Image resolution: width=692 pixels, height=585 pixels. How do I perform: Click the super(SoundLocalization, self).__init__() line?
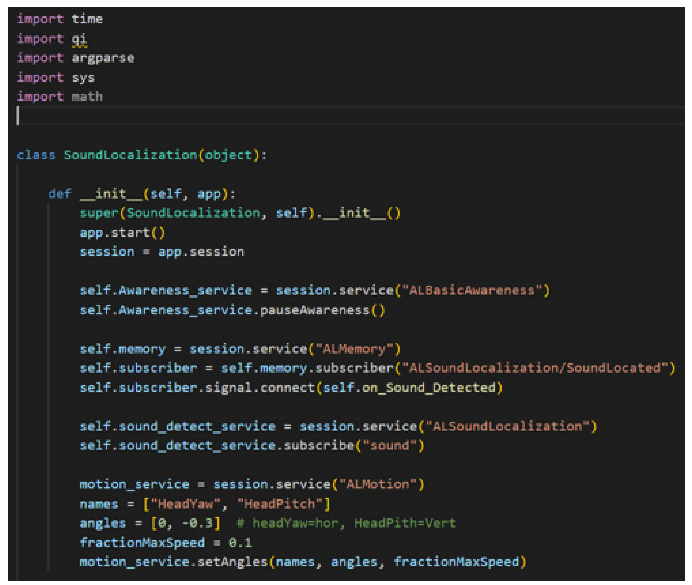pyautogui.click(x=240, y=213)
